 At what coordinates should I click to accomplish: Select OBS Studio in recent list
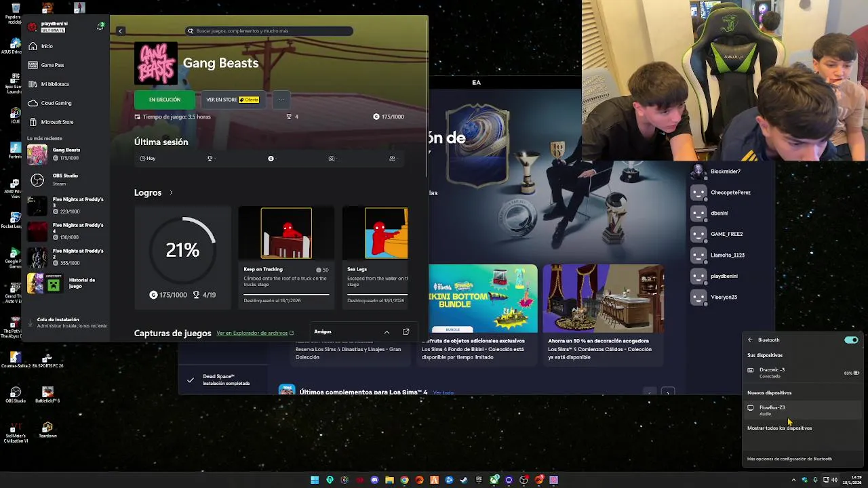66,180
